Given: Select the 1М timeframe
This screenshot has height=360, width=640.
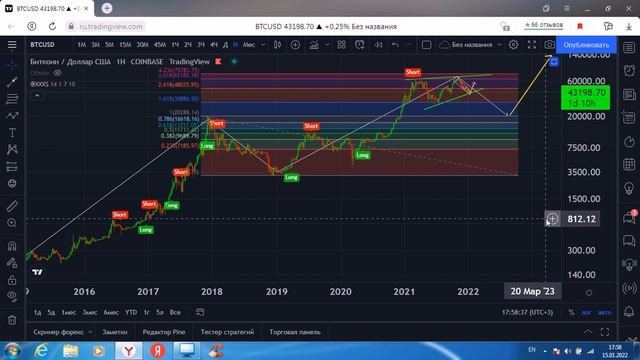Looking at the screenshot, I should click(82, 45).
